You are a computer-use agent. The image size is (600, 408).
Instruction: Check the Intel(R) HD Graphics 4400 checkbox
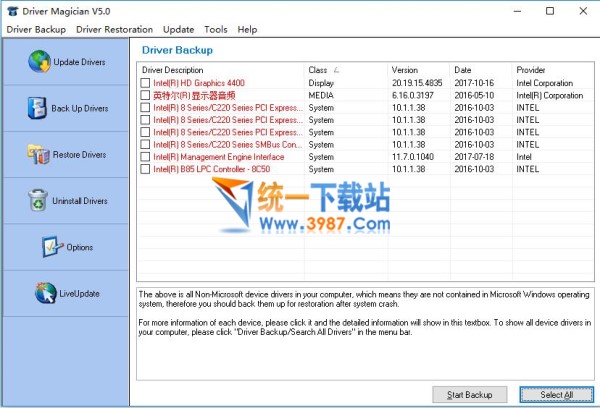pyautogui.click(x=146, y=83)
